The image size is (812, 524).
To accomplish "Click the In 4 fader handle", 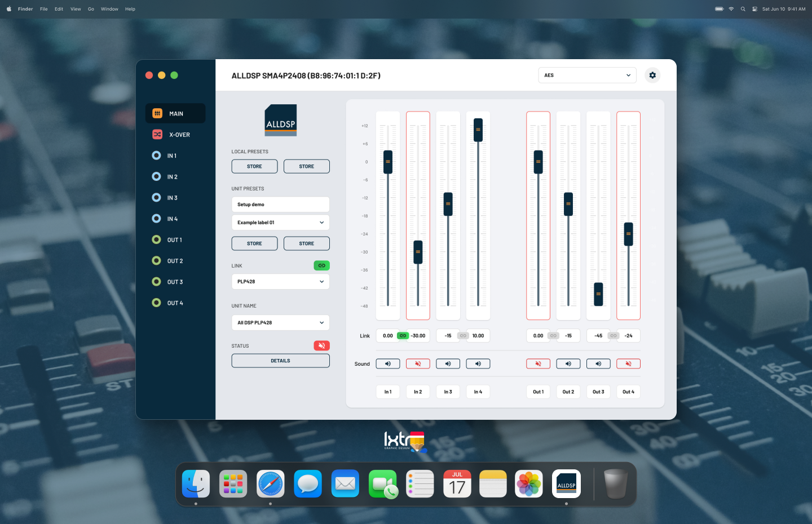I will pyautogui.click(x=478, y=130).
